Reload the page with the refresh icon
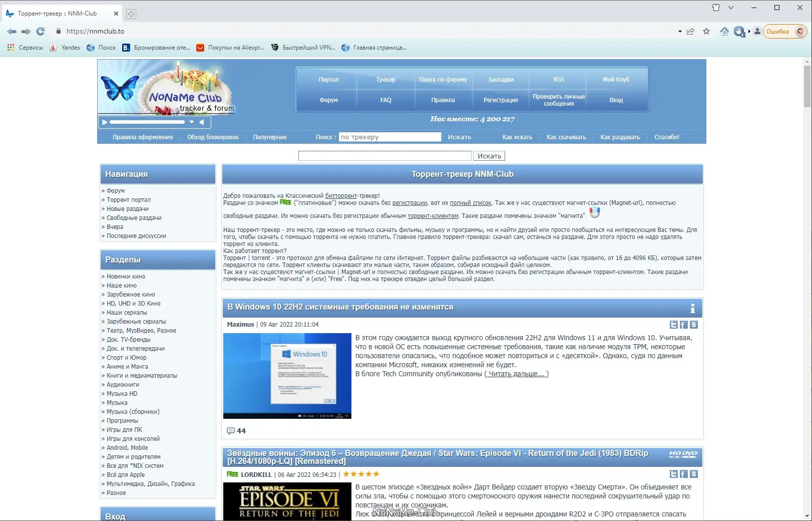This screenshot has height=521, width=812. (x=41, y=32)
